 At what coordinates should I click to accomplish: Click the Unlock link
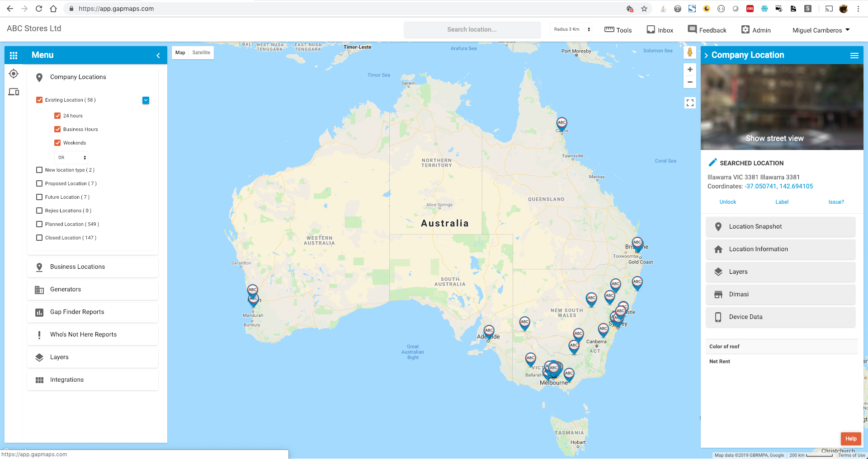727,202
